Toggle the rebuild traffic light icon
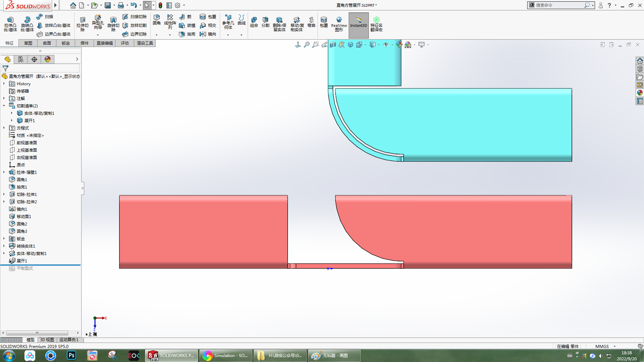Image resolution: width=644 pixels, height=362 pixels. [160, 5]
